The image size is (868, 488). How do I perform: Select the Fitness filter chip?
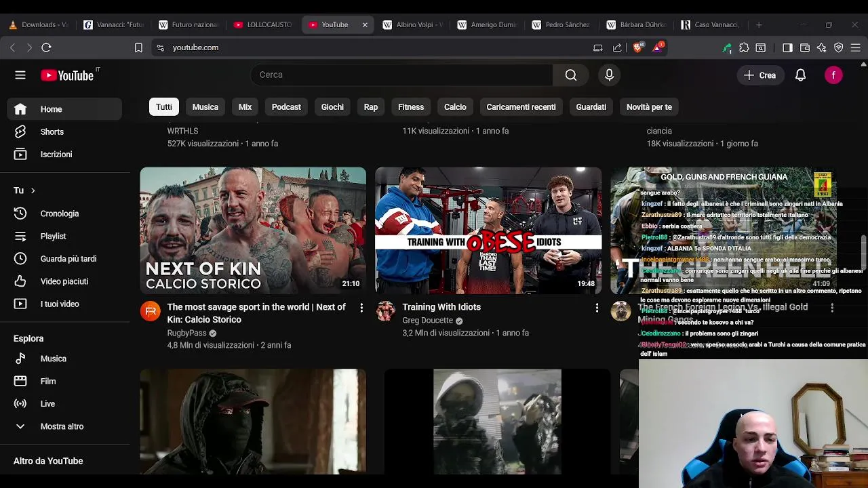coord(411,107)
